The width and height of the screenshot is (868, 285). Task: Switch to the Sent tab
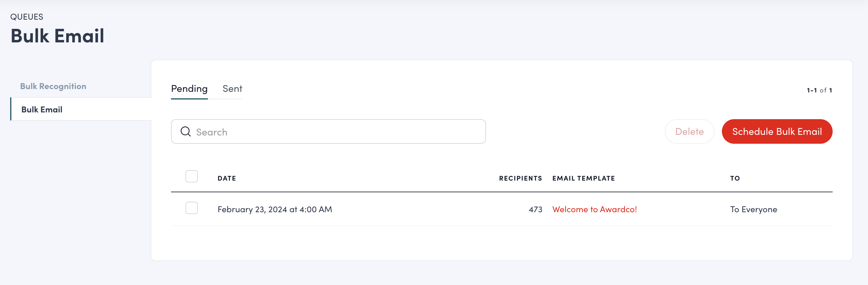232,89
